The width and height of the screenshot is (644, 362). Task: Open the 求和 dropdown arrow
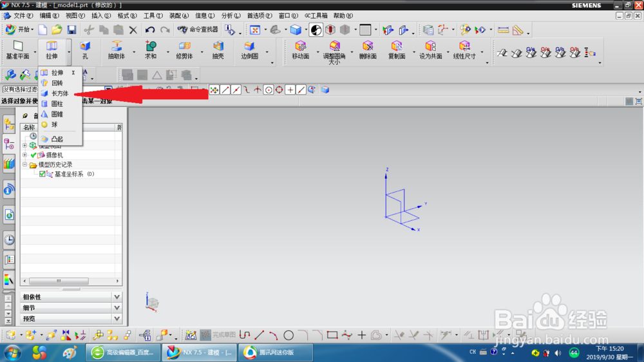167,52
